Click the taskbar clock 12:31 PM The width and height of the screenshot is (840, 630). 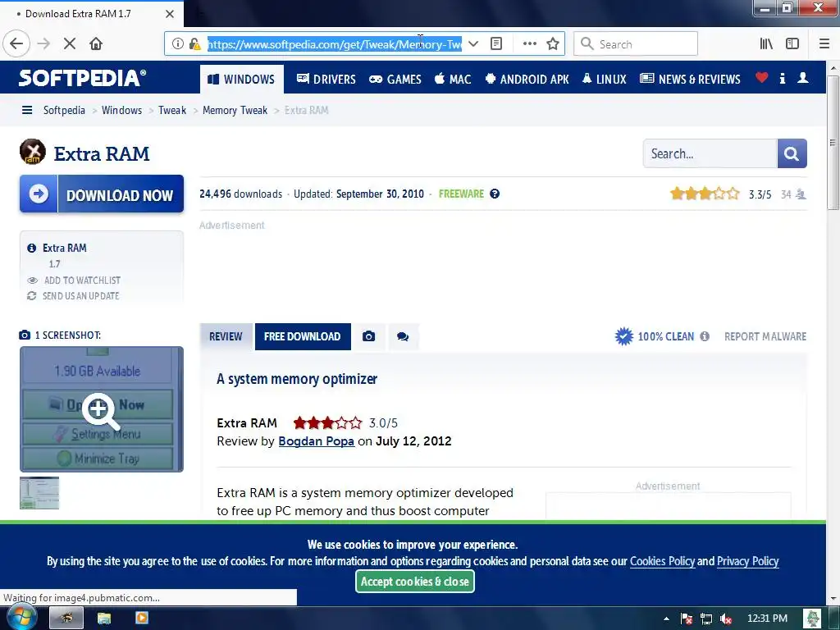pos(767,619)
